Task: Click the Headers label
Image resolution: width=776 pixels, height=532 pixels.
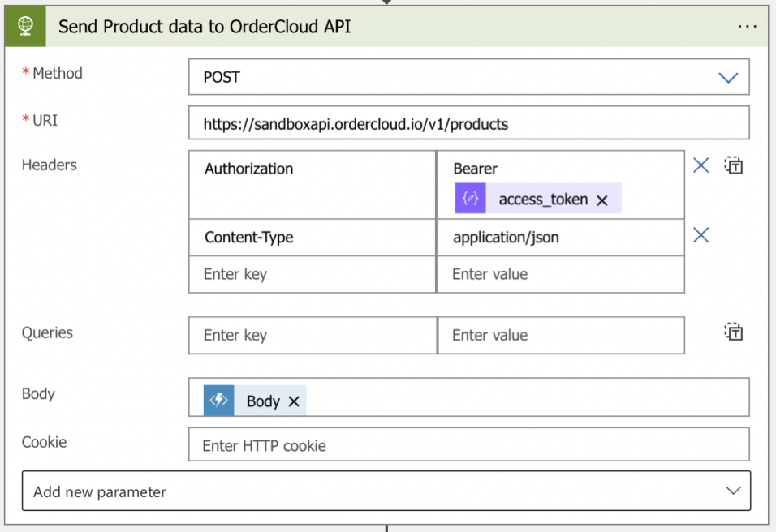Action: point(49,165)
